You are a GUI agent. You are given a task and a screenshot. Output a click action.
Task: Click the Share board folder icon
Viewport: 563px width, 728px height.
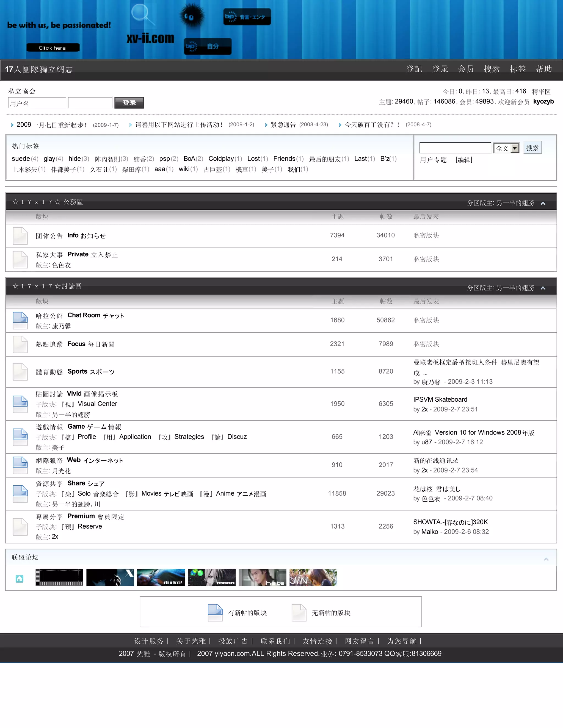[20, 494]
